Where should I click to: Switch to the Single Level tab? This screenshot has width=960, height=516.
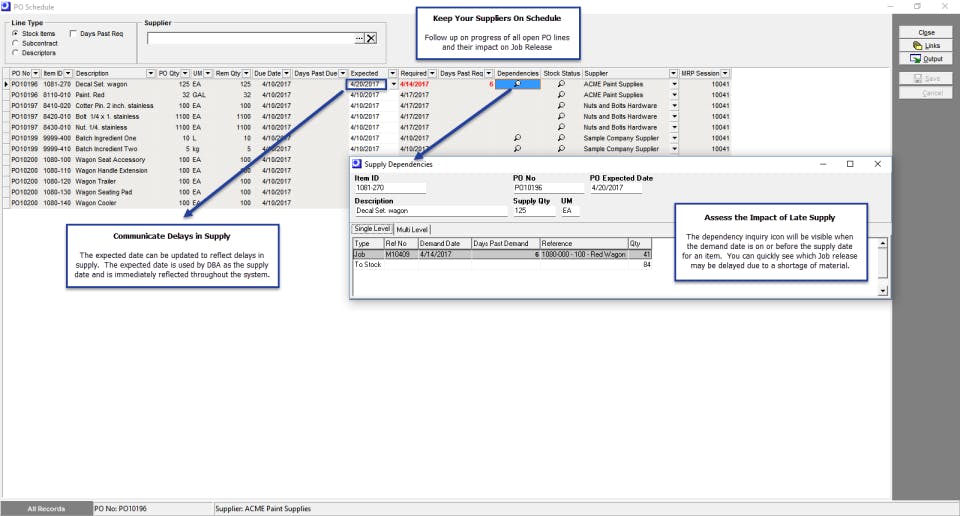[372, 228]
